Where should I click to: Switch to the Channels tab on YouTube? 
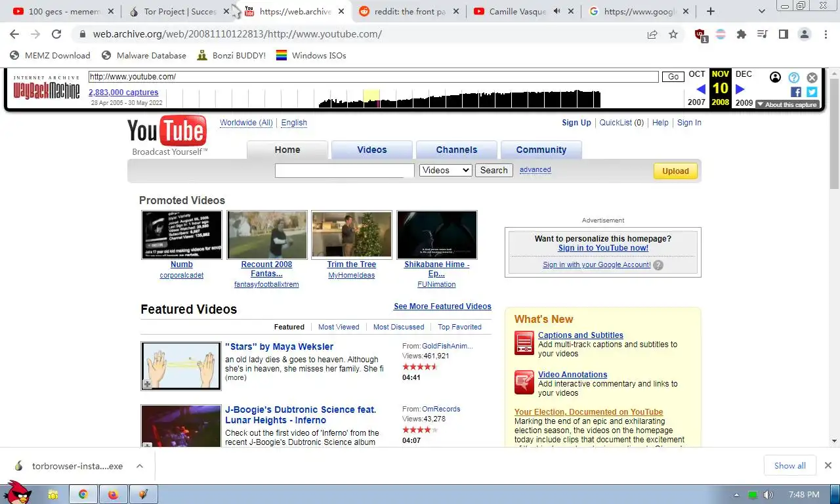(x=457, y=150)
